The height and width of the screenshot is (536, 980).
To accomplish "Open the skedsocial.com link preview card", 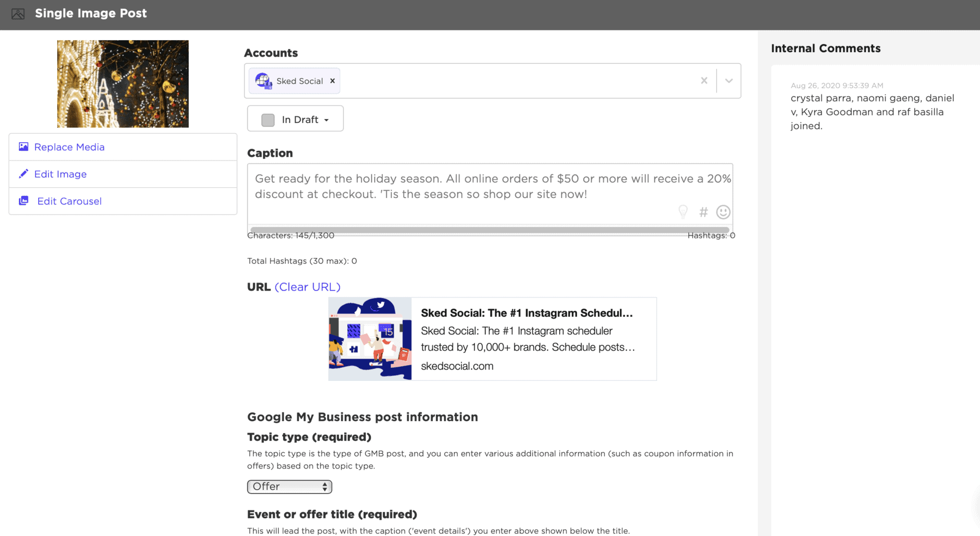I will pyautogui.click(x=492, y=338).
